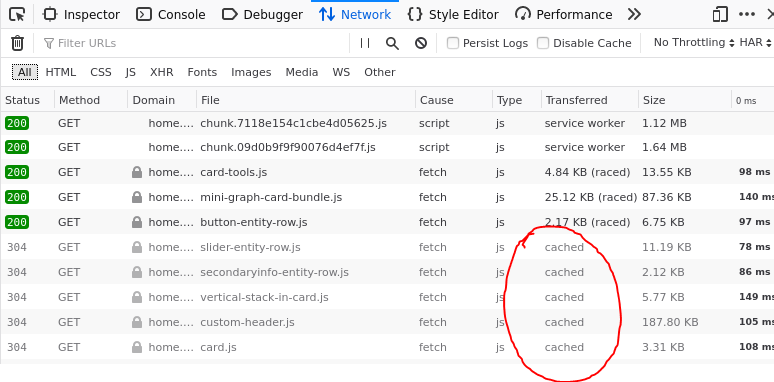Sort by Method column header
The height and width of the screenshot is (382, 774).
91,100
